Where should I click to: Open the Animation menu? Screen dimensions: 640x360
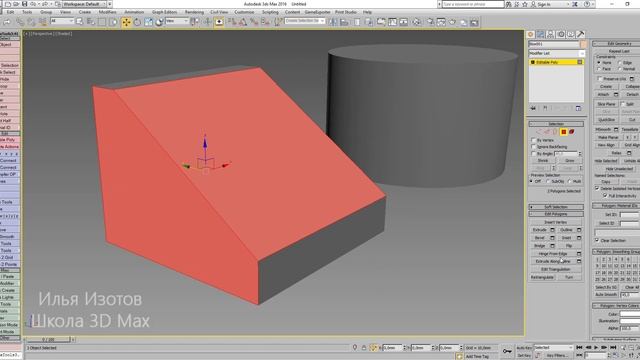click(x=134, y=12)
